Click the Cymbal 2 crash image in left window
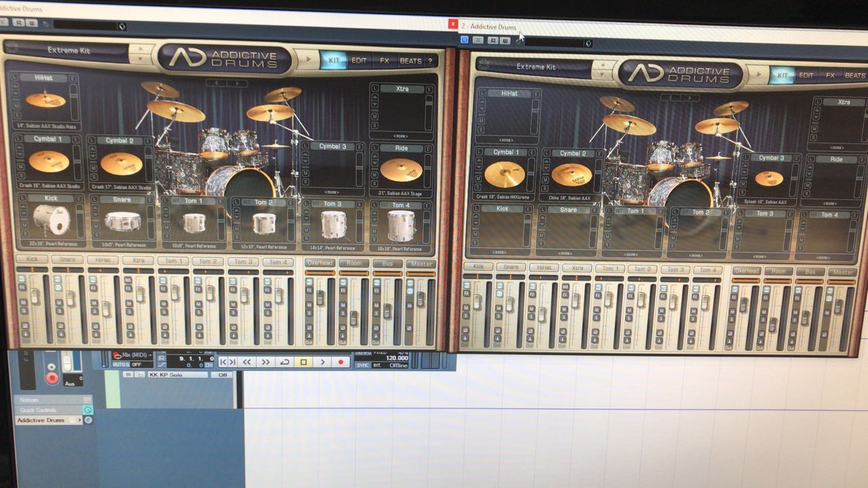Screen dimensions: 868x488 pyautogui.click(x=121, y=163)
